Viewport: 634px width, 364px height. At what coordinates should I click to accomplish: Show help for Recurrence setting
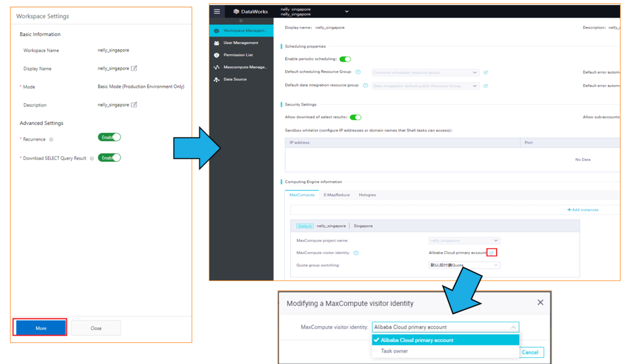coord(51,139)
